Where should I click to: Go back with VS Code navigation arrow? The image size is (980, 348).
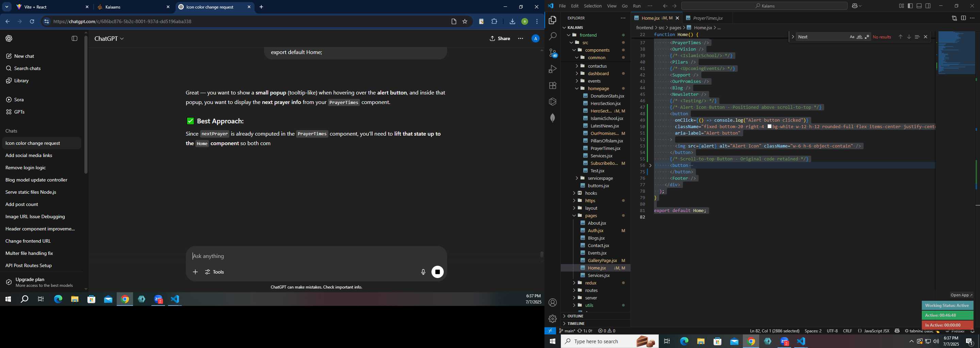click(665, 6)
